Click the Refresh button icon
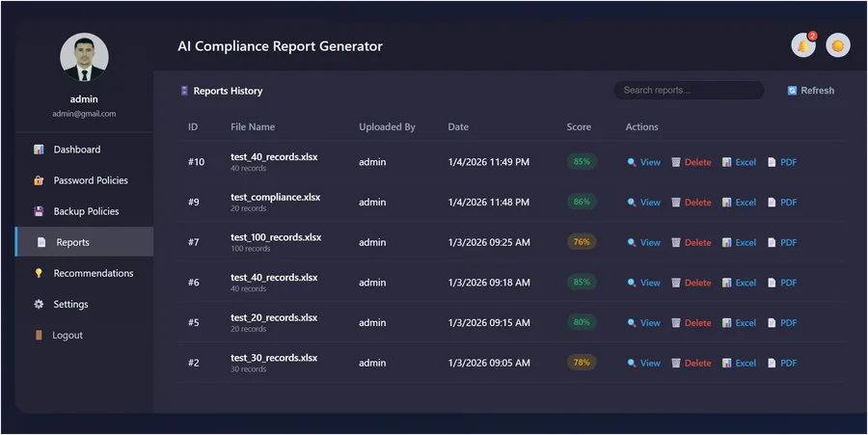Viewport: 868px width, 435px height. [x=792, y=91]
